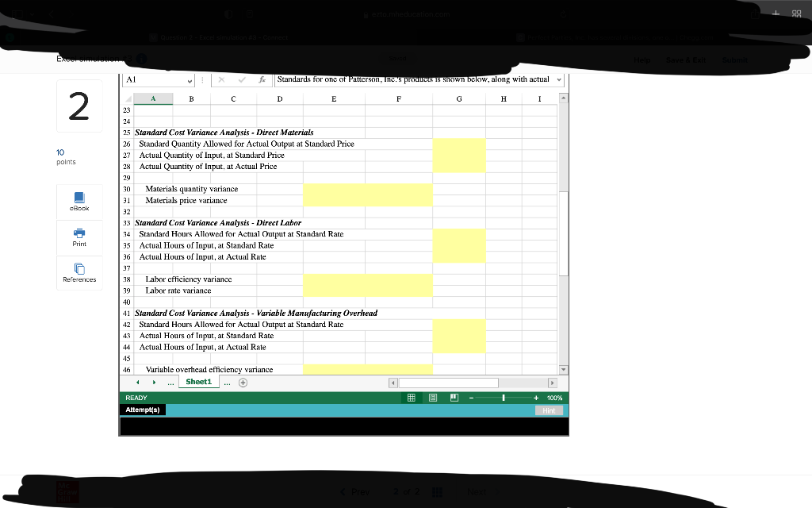Open the eBook resource icon

79,198
